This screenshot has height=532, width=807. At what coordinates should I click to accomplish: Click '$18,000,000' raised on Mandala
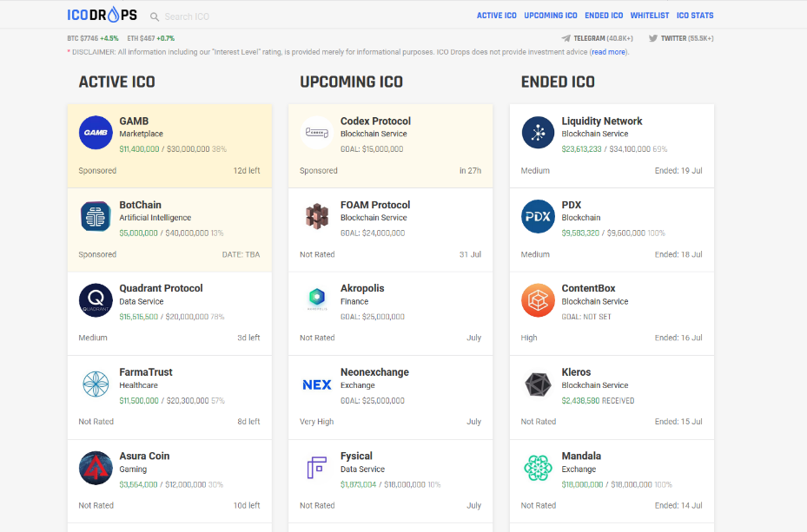pos(582,484)
